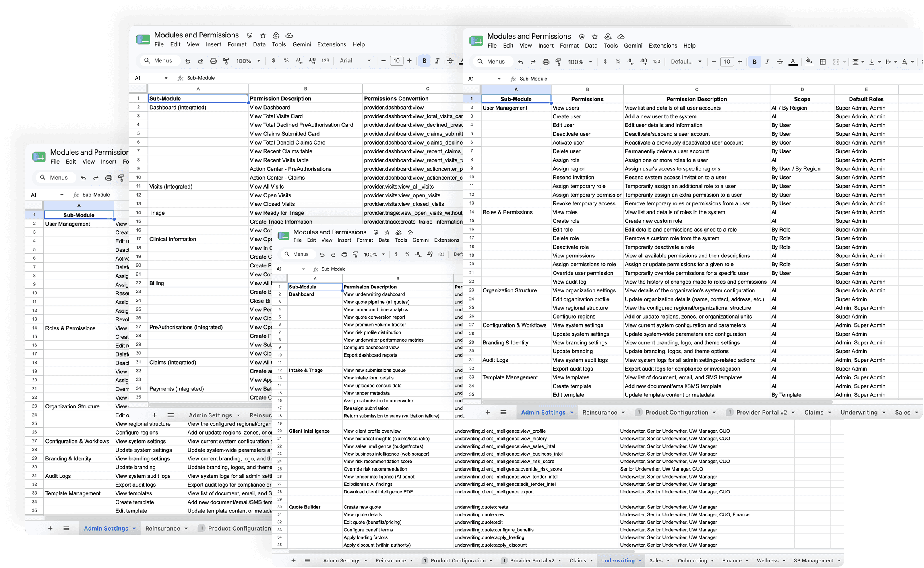Toggle Italic in the Arial-font provider window
Screen dimensions: 924x568
point(437,61)
